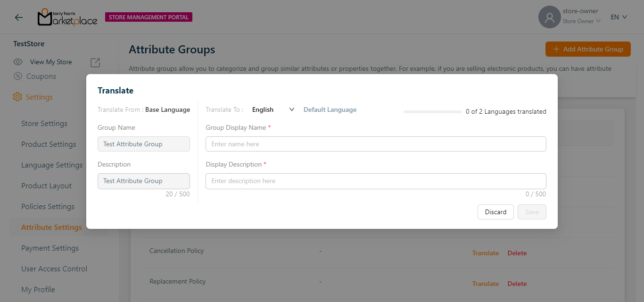Delete the Replacement Policy row
The width and height of the screenshot is (644, 302).
coord(517,284)
